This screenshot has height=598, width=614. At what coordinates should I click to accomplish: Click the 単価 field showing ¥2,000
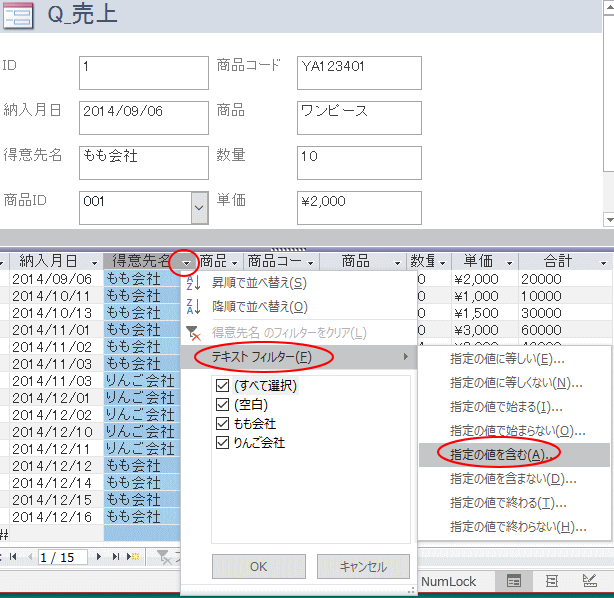point(359,208)
